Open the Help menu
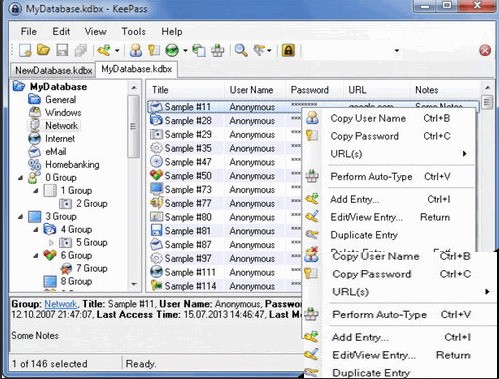The width and height of the screenshot is (499, 379). pyautogui.click(x=172, y=31)
